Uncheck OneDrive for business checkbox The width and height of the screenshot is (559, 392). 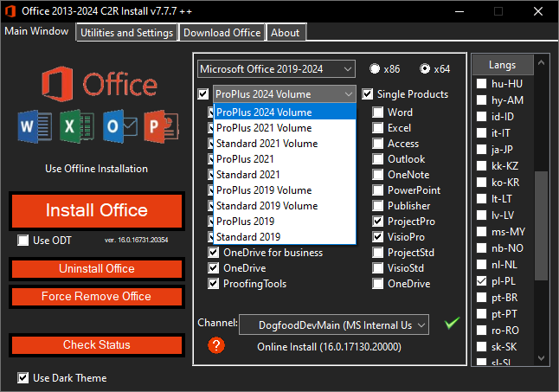coord(214,253)
